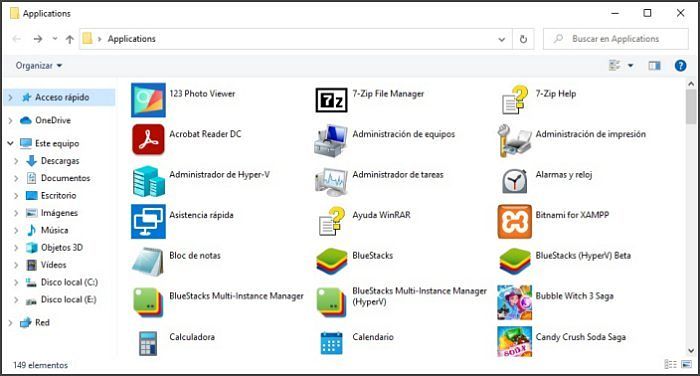Open the 7-Zip File Manager icon
700x376 pixels.
click(x=331, y=100)
